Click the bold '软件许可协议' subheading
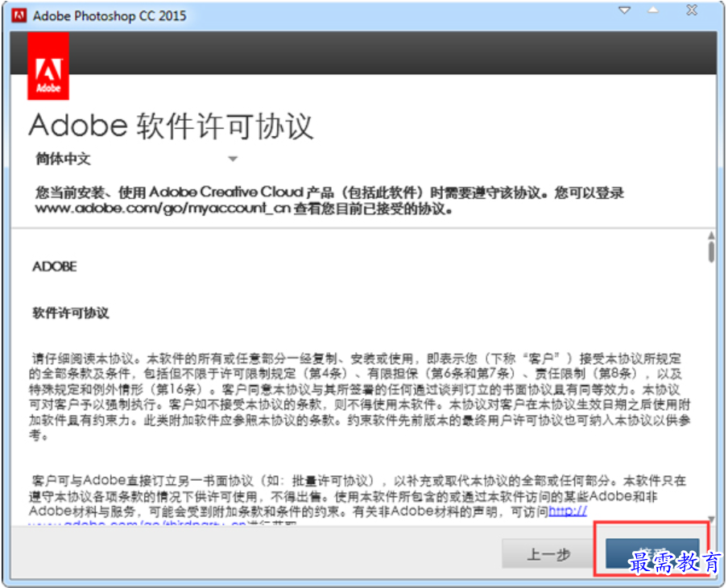This screenshot has height=588, width=728. tap(71, 313)
